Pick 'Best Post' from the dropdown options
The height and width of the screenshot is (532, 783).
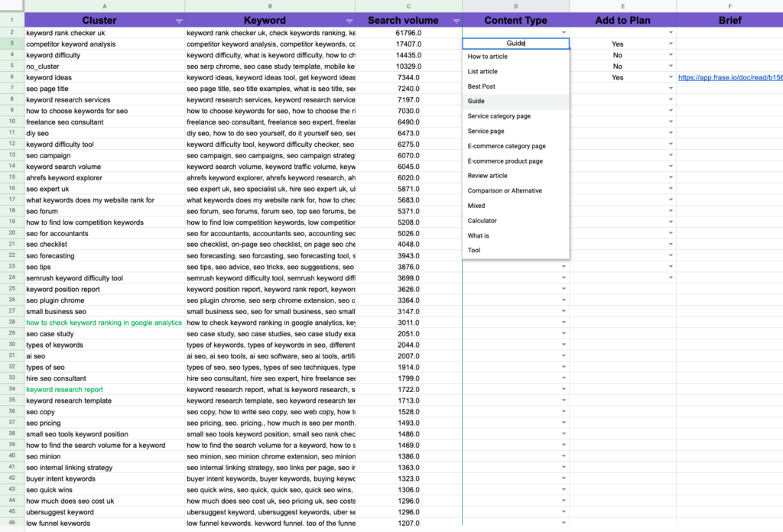pos(482,86)
